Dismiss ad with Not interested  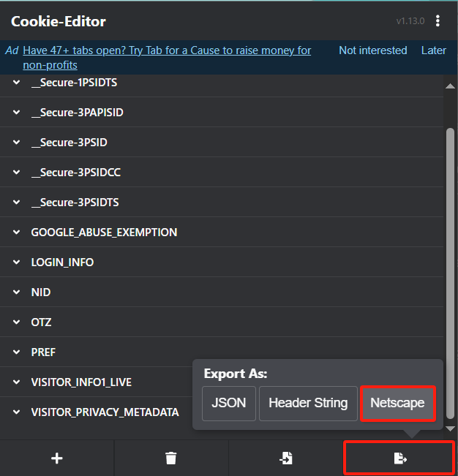tap(372, 50)
